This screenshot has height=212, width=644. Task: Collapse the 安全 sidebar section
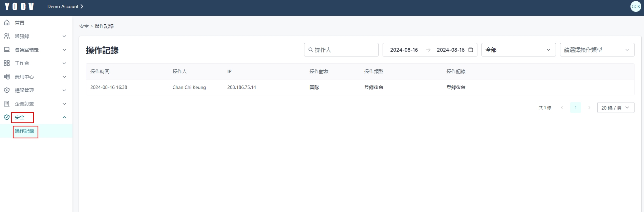(x=64, y=117)
